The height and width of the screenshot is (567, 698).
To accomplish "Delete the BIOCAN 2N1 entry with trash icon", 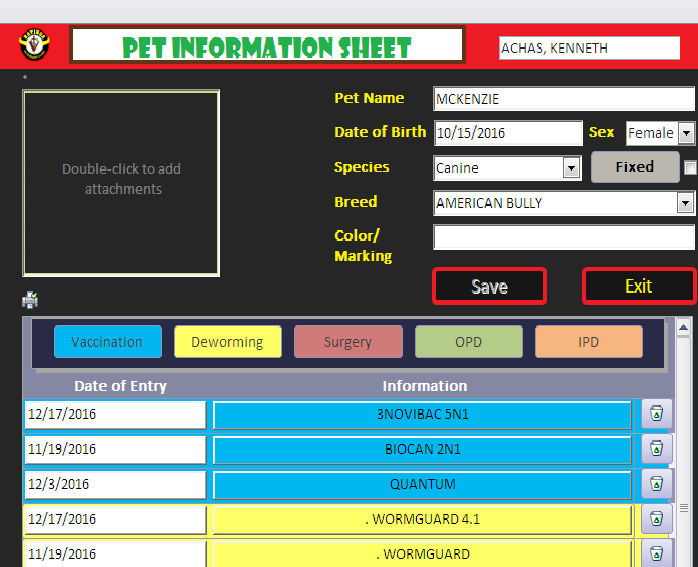I will click(x=656, y=449).
